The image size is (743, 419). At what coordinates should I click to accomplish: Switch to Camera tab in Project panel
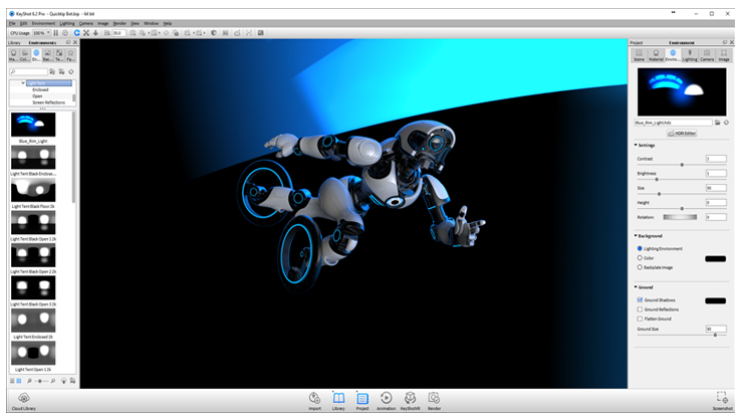coord(707,55)
